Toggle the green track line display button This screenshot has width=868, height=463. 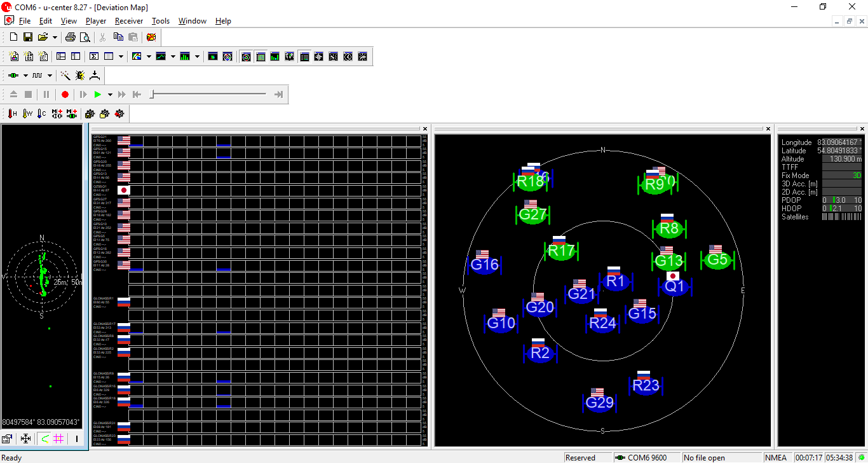(x=44, y=438)
